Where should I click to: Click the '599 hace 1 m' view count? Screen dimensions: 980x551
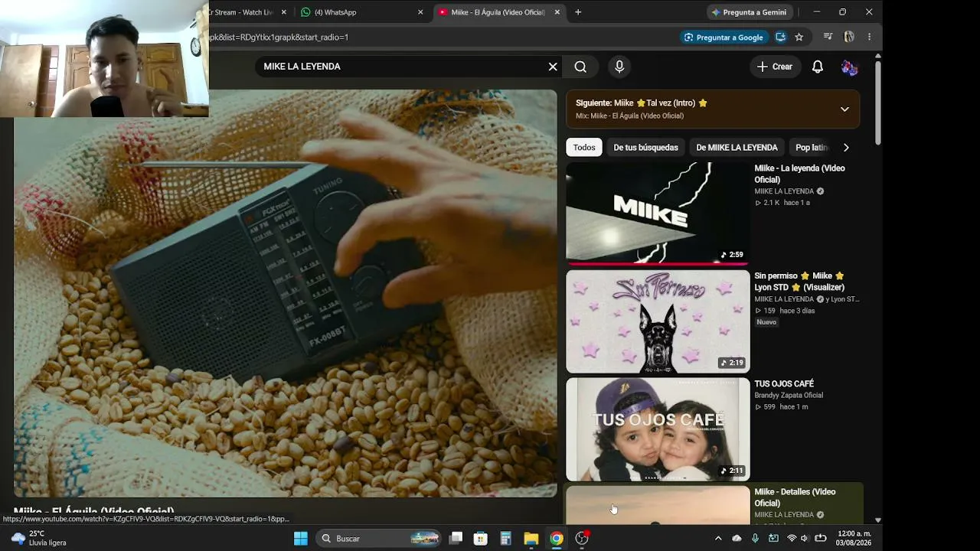(781, 407)
